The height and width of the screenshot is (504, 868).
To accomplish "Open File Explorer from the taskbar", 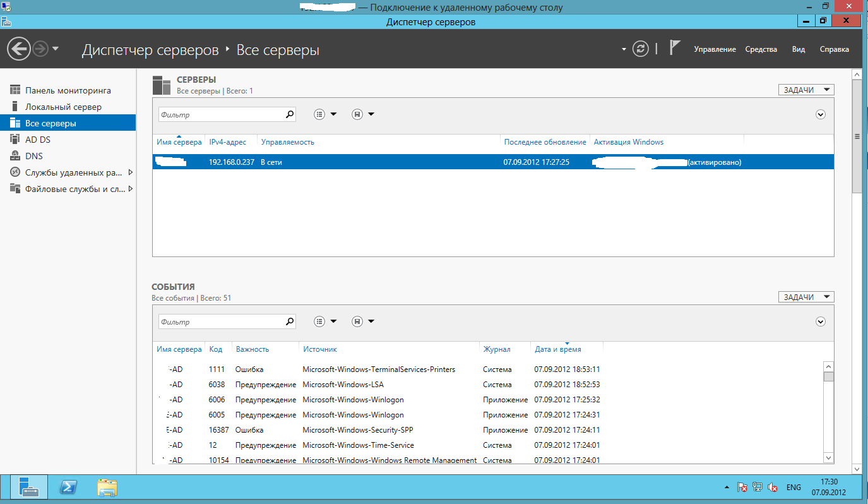I will pos(107,487).
